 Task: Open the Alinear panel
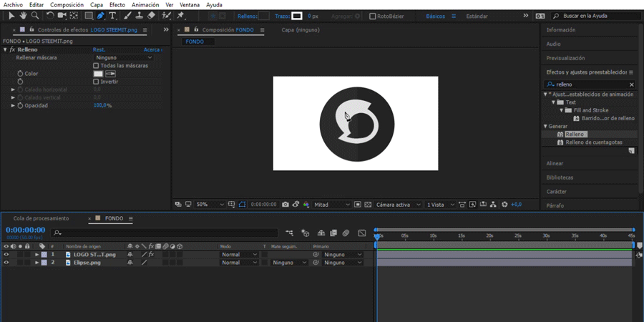555,163
